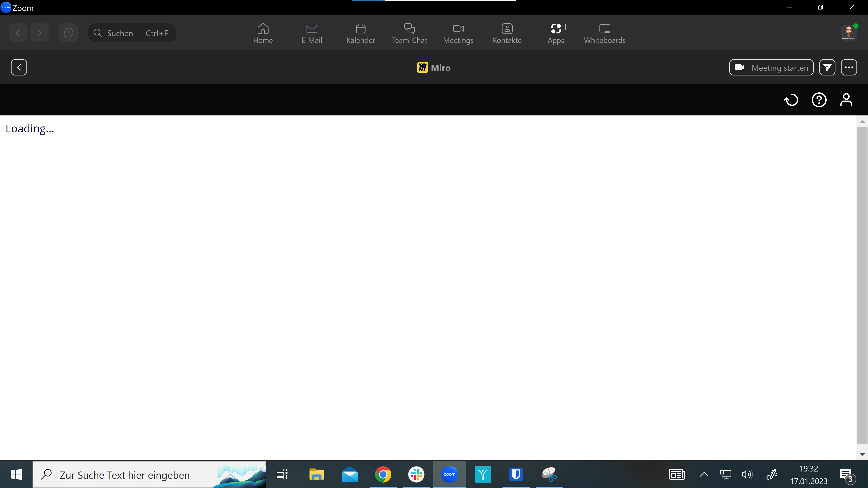The width and height of the screenshot is (868, 488).
Task: Switch to the Kalender tab
Action: tap(361, 33)
